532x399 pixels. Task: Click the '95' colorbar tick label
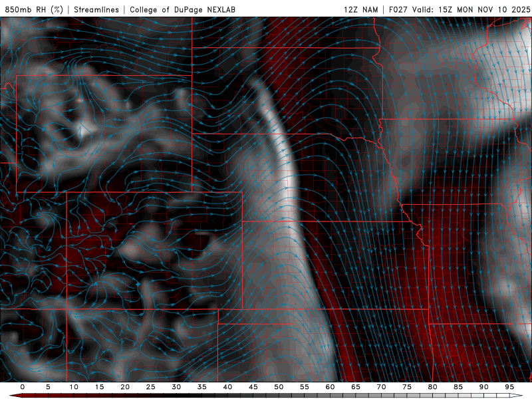(509, 387)
